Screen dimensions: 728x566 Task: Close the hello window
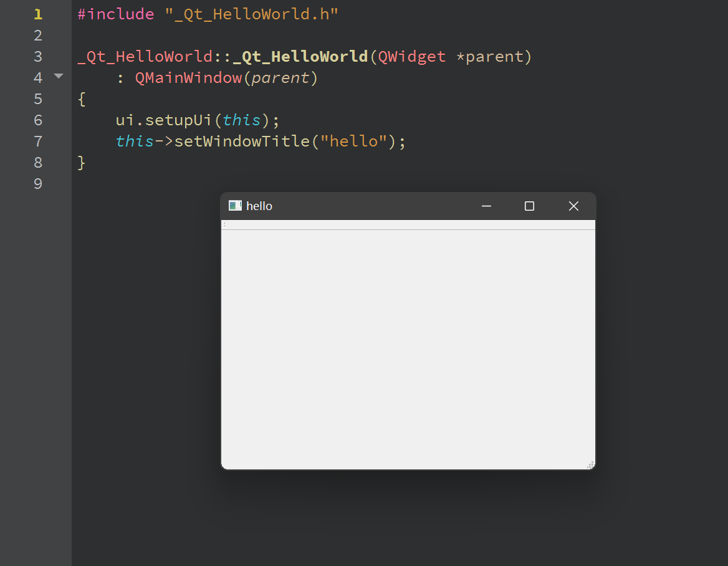[x=573, y=206]
